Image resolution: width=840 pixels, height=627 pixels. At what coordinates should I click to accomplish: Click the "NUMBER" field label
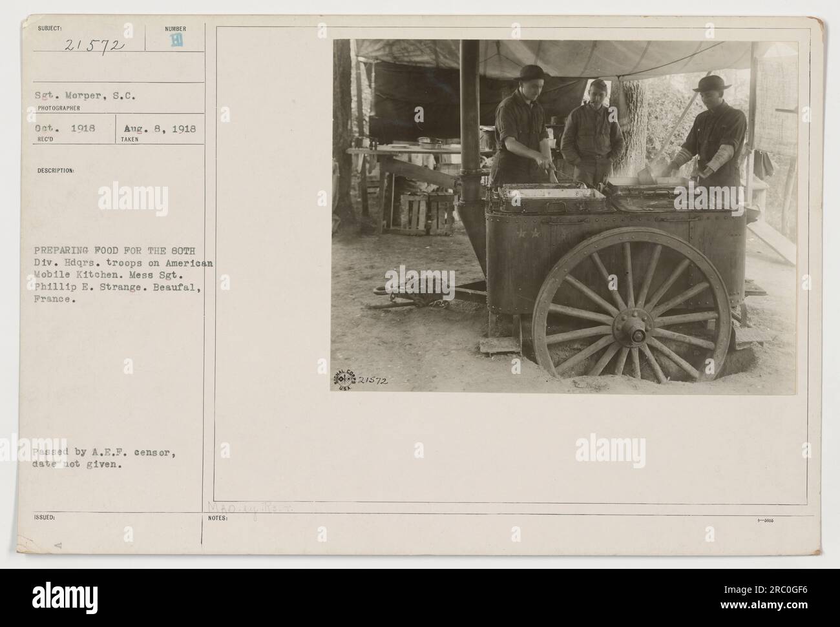coord(175,28)
